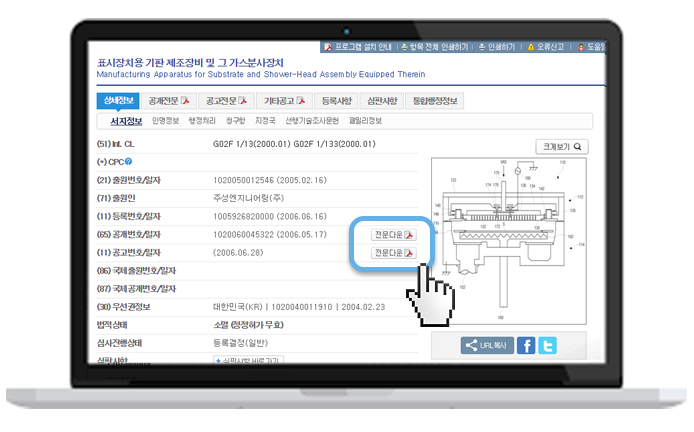
Task: Click the (86) 국제출원번호/일자 label
Action: tap(136, 271)
